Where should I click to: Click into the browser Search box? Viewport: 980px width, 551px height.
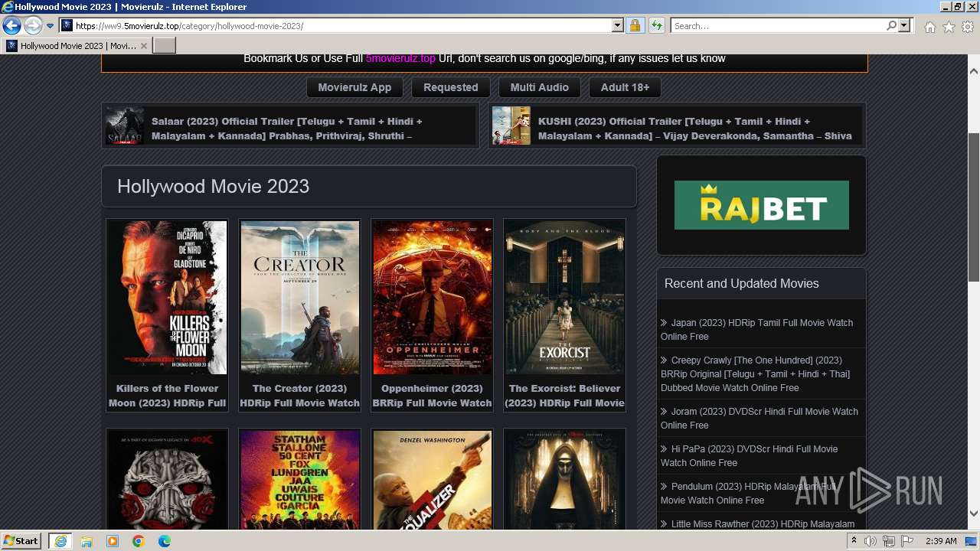[x=778, y=26]
